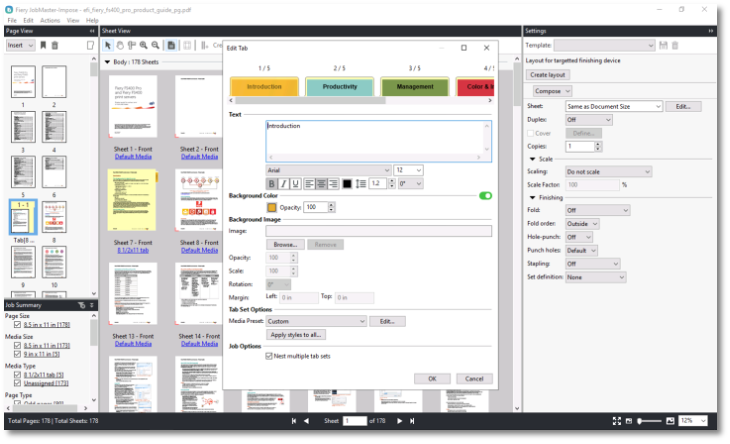Center-align the tab text
Screen dimensions: 730x444
(x=322, y=184)
